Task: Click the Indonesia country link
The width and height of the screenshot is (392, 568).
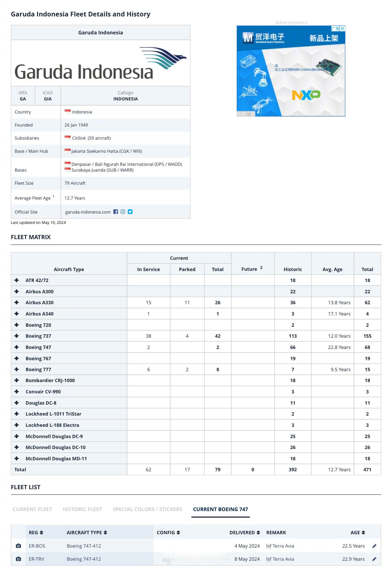Action: click(x=82, y=112)
